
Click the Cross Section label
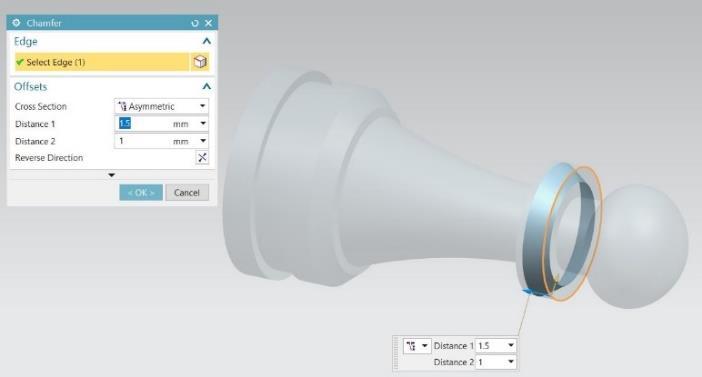(41, 107)
